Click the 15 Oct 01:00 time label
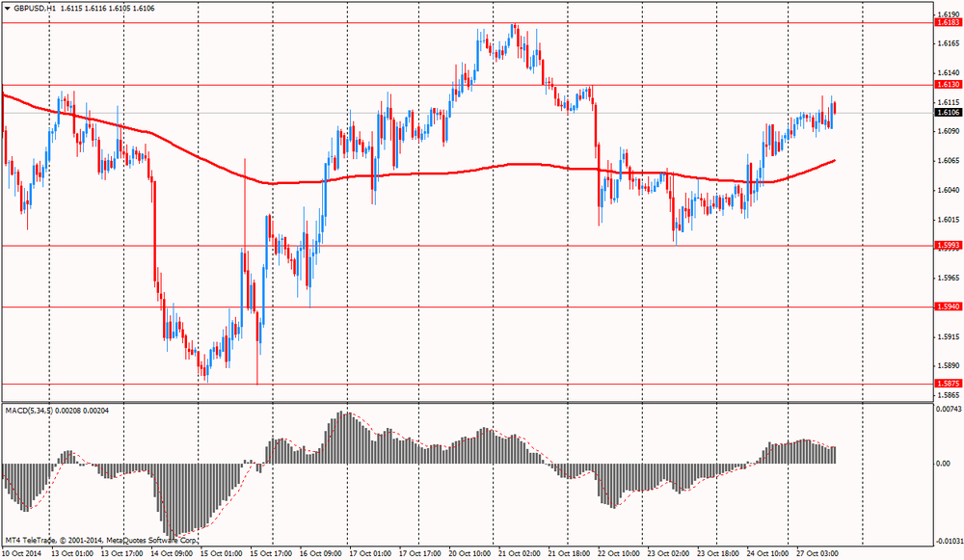The width and height of the screenshot is (964, 560). point(222,554)
